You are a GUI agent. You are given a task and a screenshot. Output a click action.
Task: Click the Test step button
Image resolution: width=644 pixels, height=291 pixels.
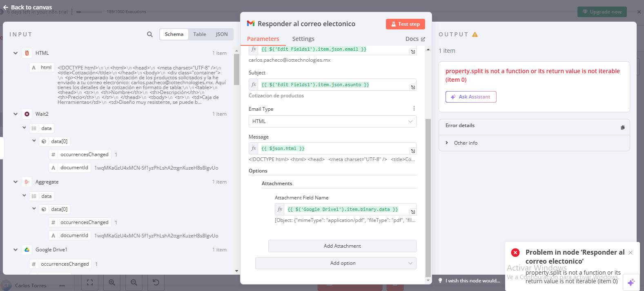coord(405,24)
